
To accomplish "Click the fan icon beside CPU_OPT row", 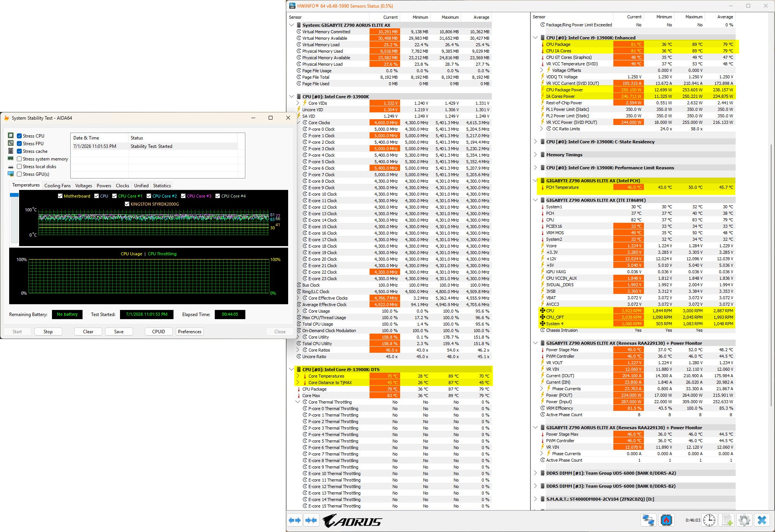I will [542, 317].
